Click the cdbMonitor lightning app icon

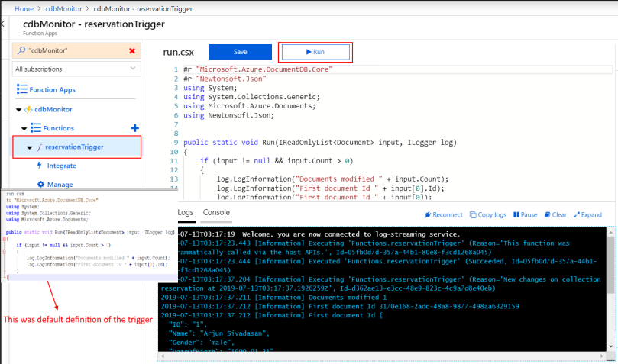click(x=28, y=109)
